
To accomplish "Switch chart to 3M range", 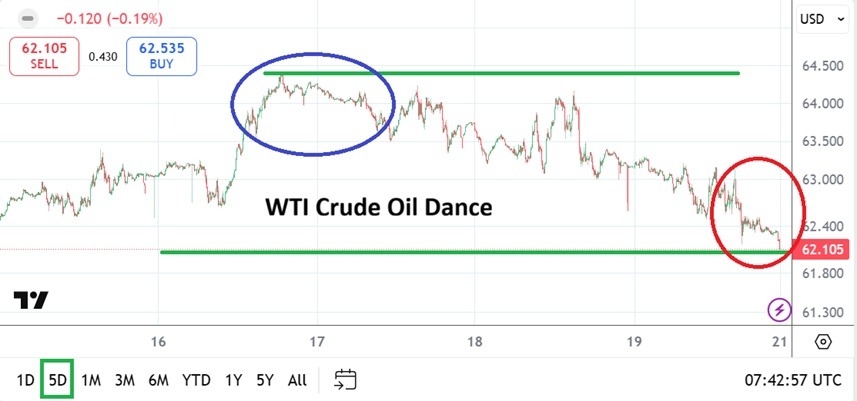I will pyautogui.click(x=124, y=380).
